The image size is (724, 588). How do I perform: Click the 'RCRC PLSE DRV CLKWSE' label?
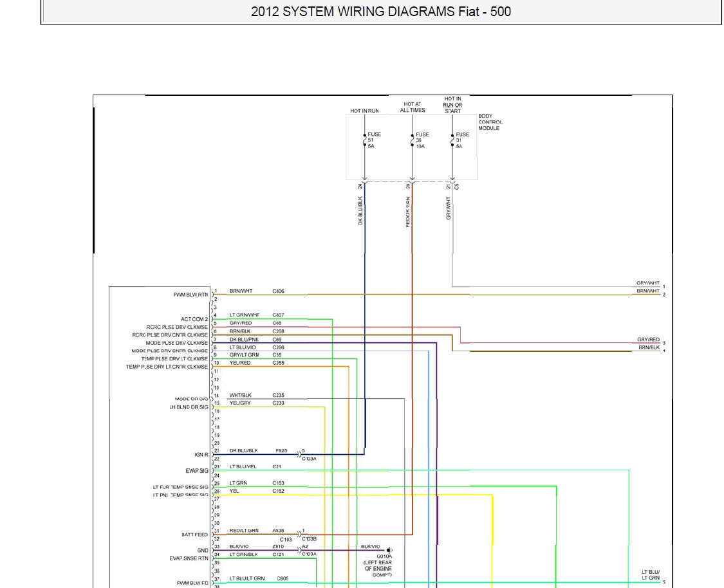[177, 327]
